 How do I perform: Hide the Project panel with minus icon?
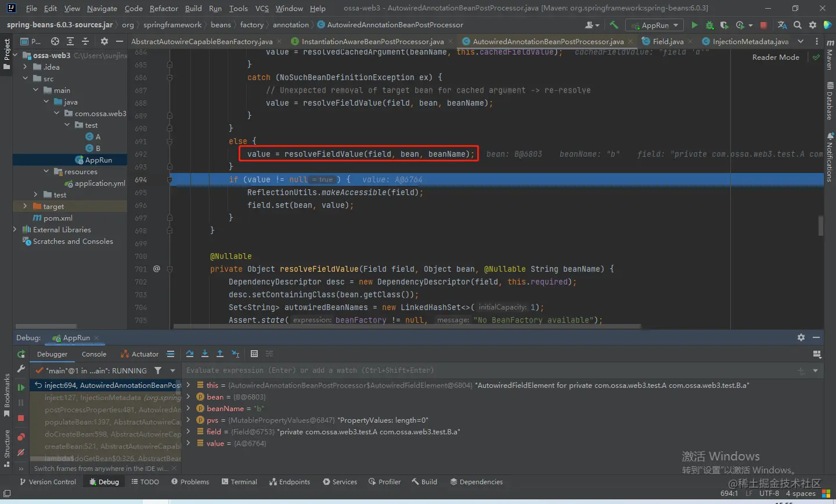pyautogui.click(x=120, y=41)
